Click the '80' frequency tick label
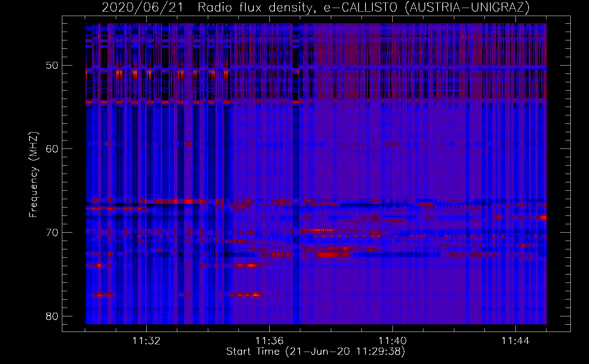Viewport: 589px width, 364px height. coord(52,316)
